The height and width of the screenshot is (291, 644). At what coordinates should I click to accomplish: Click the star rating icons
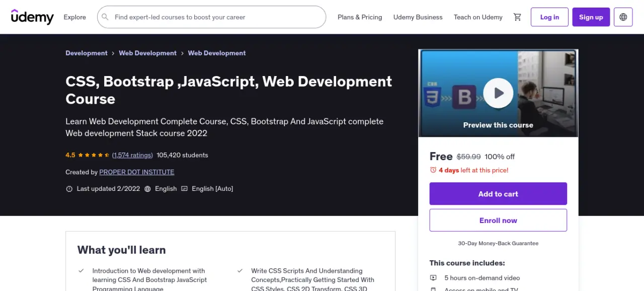(94, 155)
